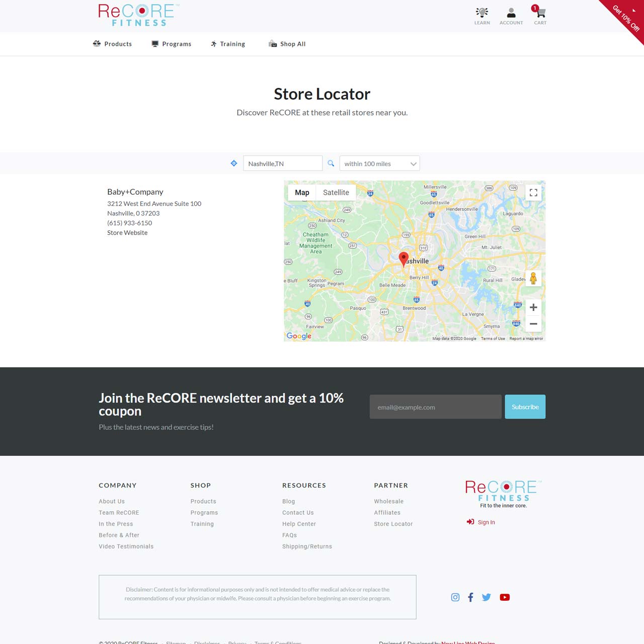644x644 pixels.
Task: Open Store Locator footer link
Action: point(393,524)
